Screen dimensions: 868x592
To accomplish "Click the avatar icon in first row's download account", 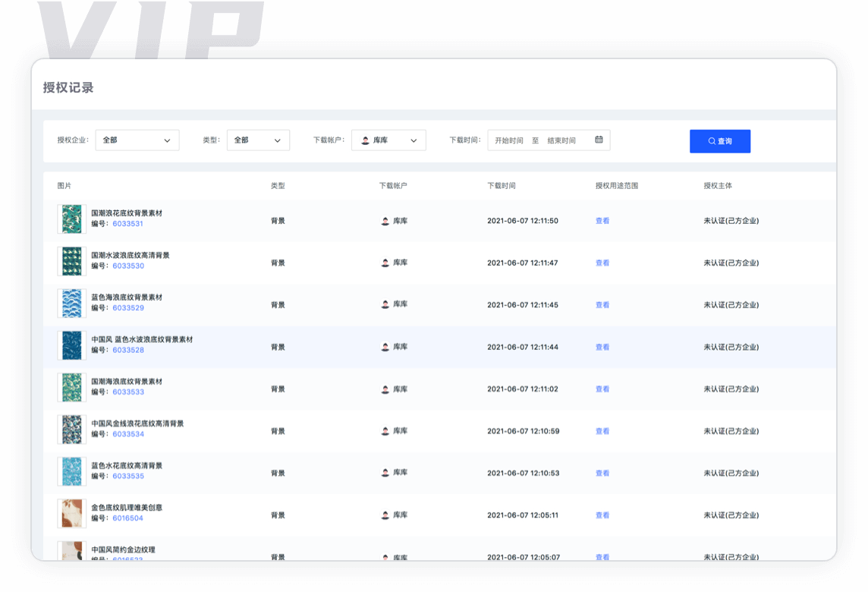I will tap(385, 221).
